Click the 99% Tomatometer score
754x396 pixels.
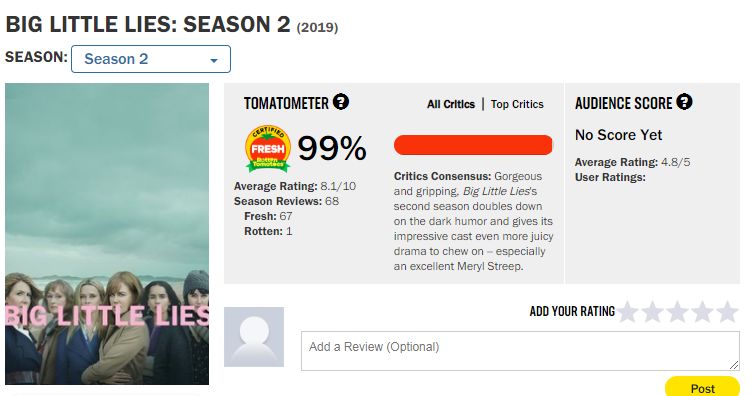pos(332,148)
